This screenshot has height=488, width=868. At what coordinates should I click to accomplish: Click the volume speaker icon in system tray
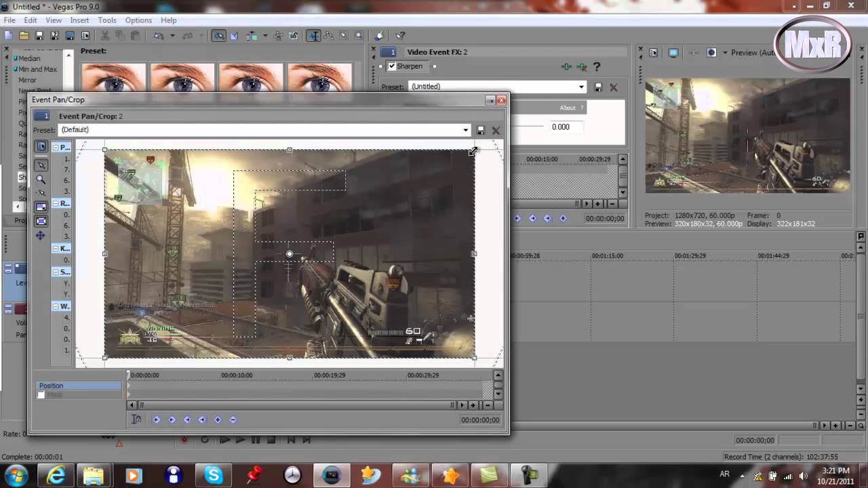(803, 476)
